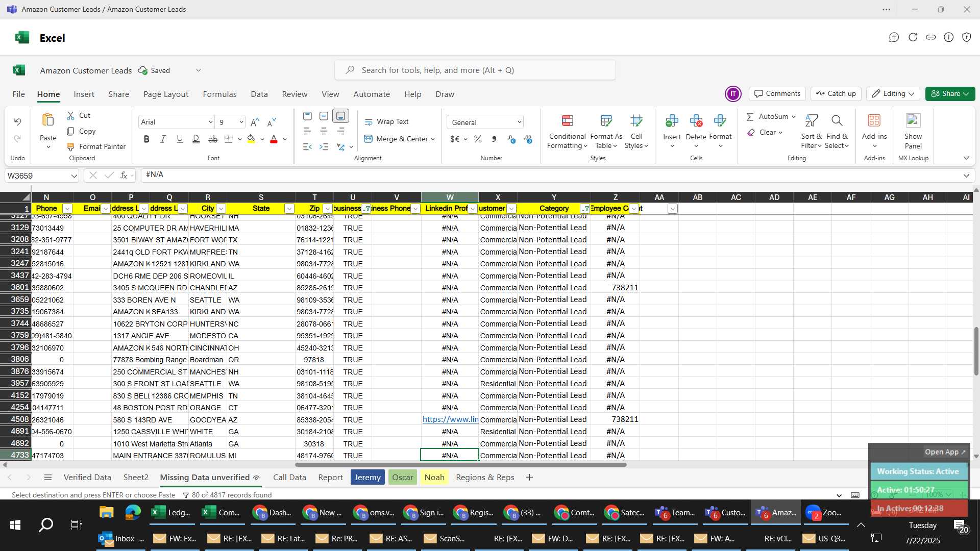
Task: Click the Format As Table icon
Action: (x=606, y=121)
